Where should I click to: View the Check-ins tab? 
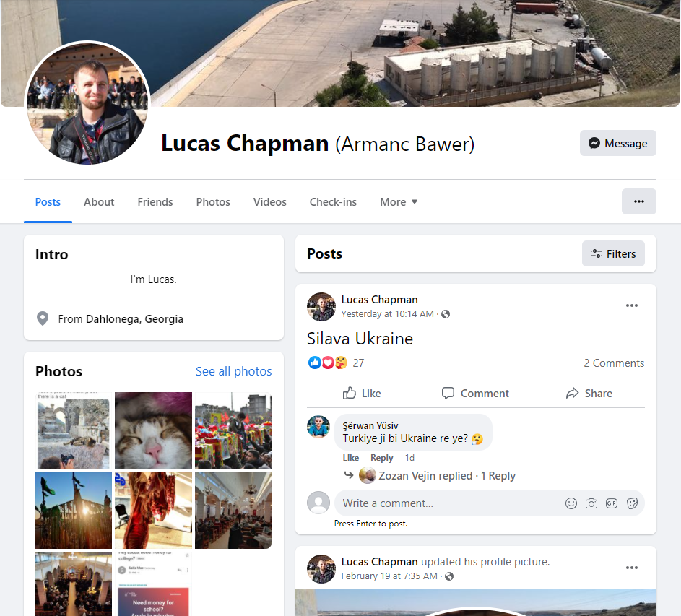333,202
